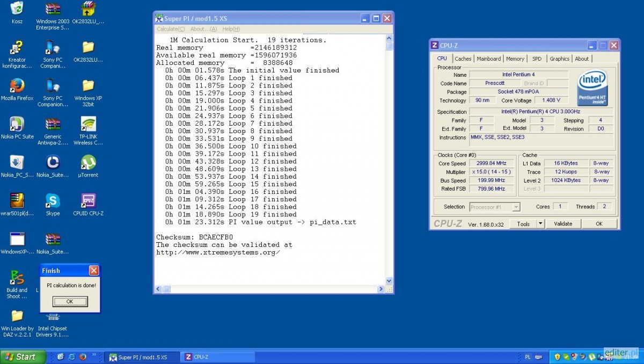Open the Windows 2003 Enterprise archive icon
644x364 pixels.
tap(53, 9)
